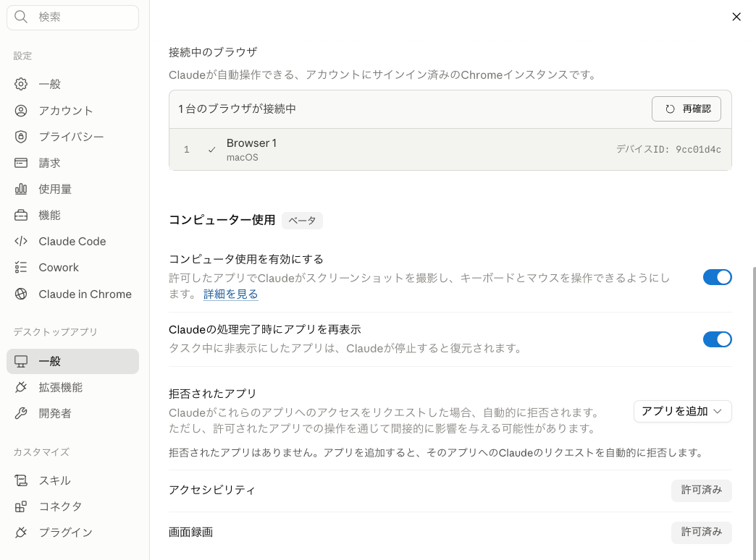Click the Claude Code brackets icon
Image resolution: width=756 pixels, height=560 pixels.
click(x=21, y=241)
